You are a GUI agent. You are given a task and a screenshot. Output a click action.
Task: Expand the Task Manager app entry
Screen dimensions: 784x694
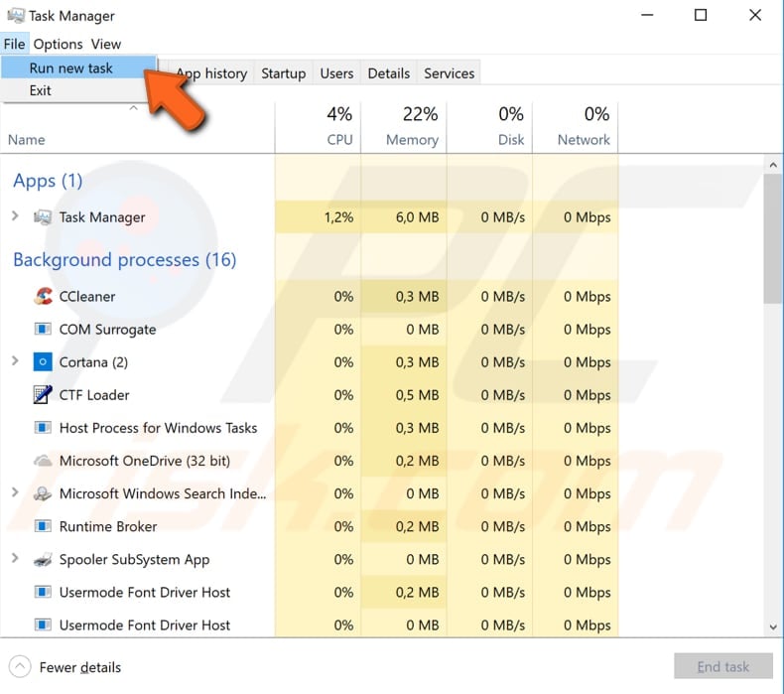(15, 216)
